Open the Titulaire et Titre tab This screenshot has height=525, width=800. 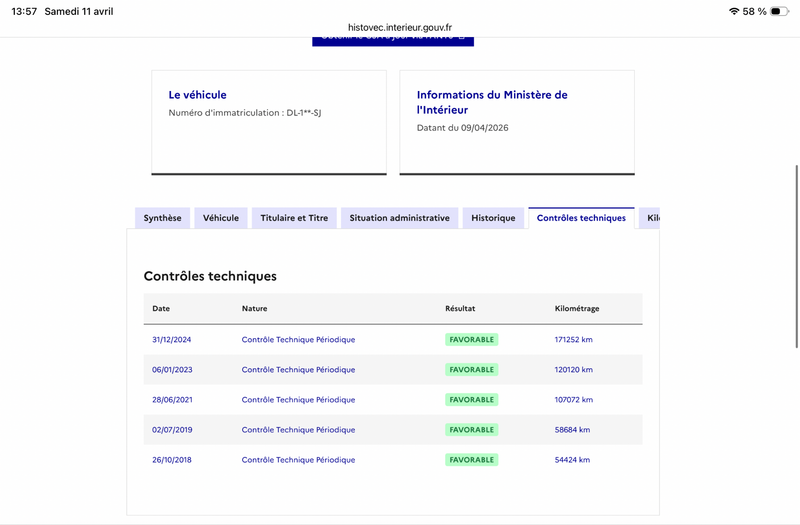pos(294,218)
